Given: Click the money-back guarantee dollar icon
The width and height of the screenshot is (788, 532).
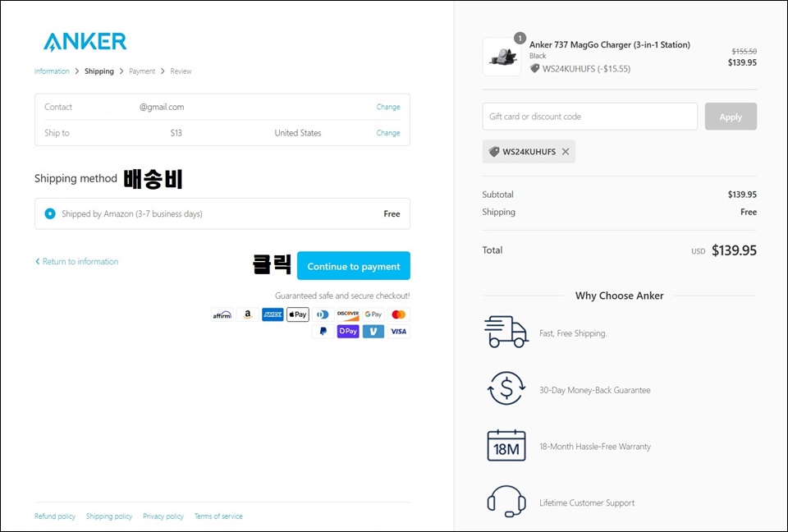Looking at the screenshot, I should [x=506, y=388].
